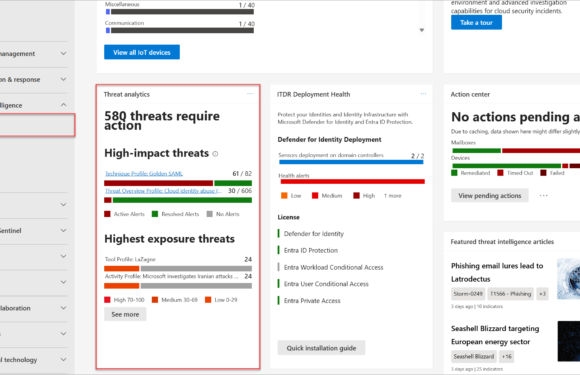Open the Quick installation guide
This screenshot has width=580, height=375.
[321, 348]
